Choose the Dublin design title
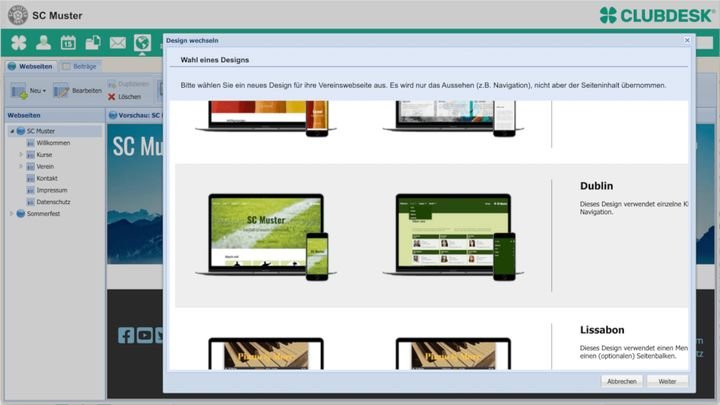This screenshot has height=405, width=720. 596,186
